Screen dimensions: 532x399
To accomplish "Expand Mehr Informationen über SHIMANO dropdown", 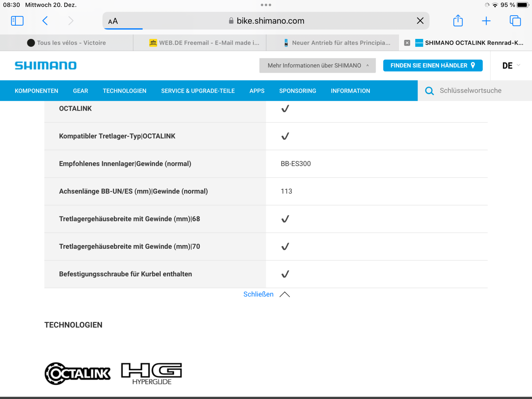I will pos(318,66).
